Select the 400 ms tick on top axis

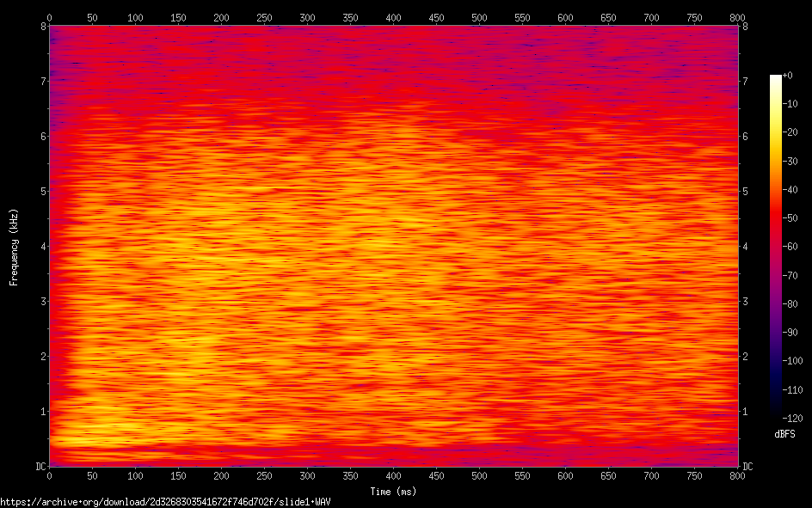pos(393,17)
